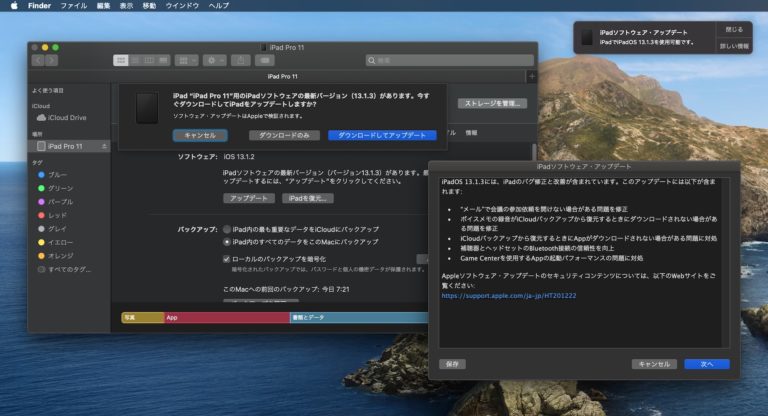Open the 編集 menu

click(103, 6)
